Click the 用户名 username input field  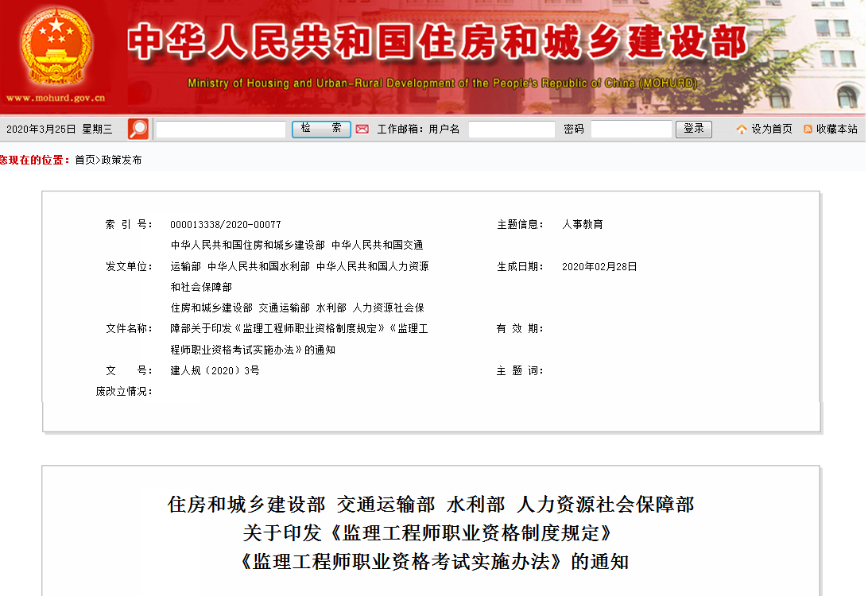[x=511, y=130]
